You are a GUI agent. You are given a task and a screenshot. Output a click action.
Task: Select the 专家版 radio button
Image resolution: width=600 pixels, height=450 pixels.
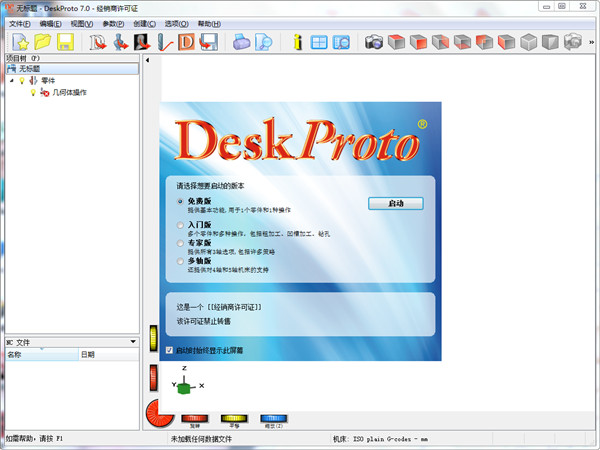pos(180,243)
